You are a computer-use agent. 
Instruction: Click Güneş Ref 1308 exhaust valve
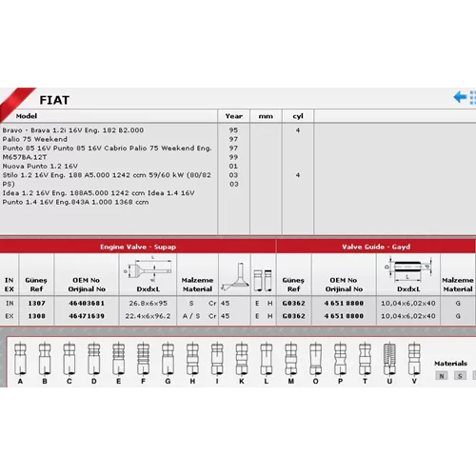coord(36,316)
